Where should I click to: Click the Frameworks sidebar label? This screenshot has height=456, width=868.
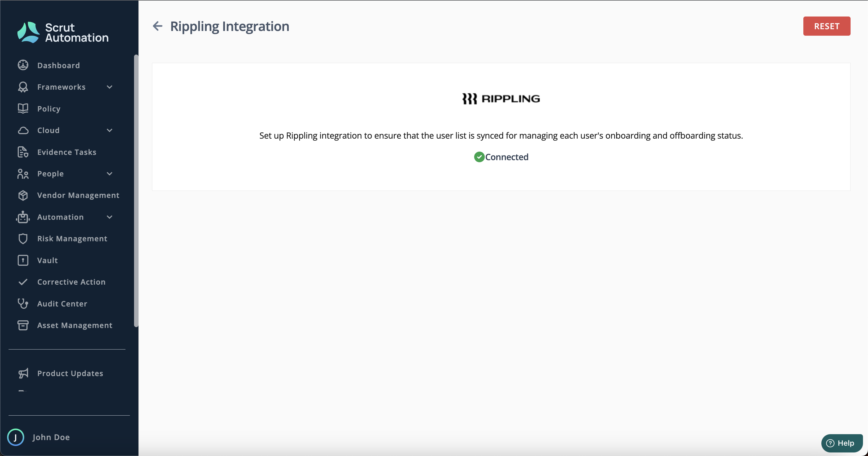pyautogui.click(x=61, y=87)
